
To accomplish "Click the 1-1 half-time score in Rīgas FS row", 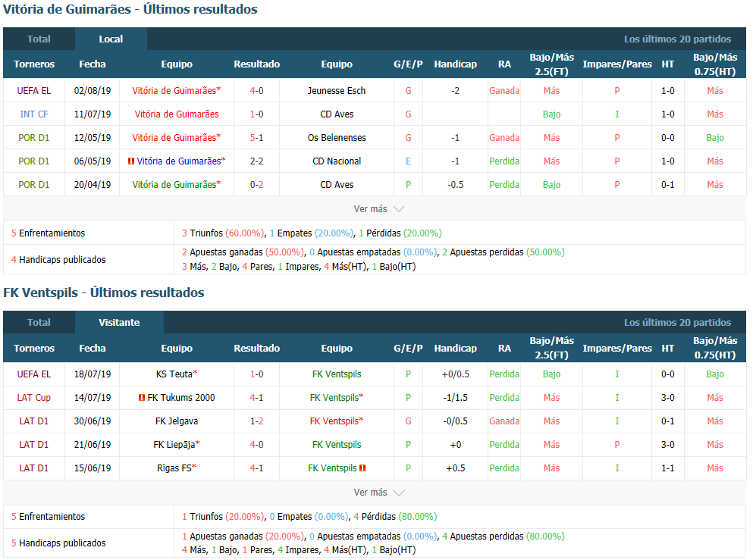I will pyautogui.click(x=667, y=468).
